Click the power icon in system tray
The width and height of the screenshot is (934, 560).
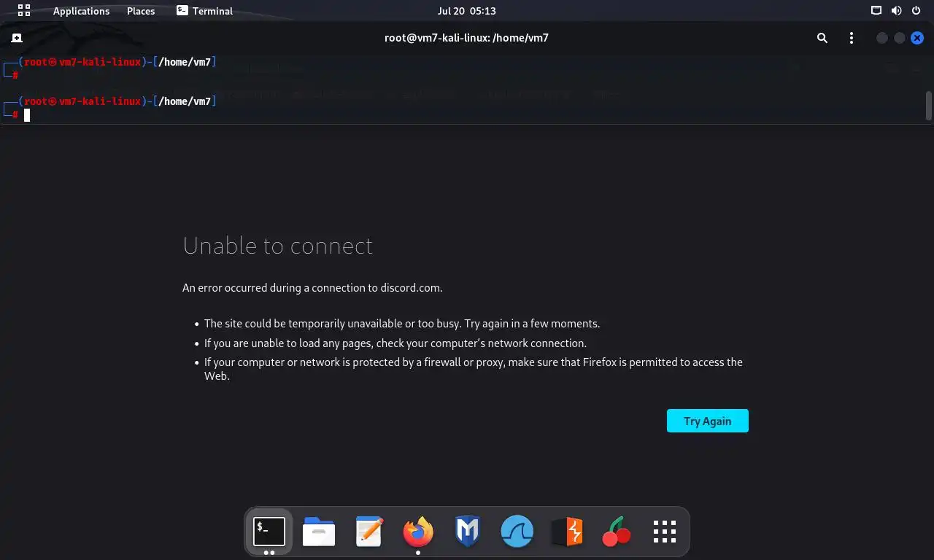[916, 11]
